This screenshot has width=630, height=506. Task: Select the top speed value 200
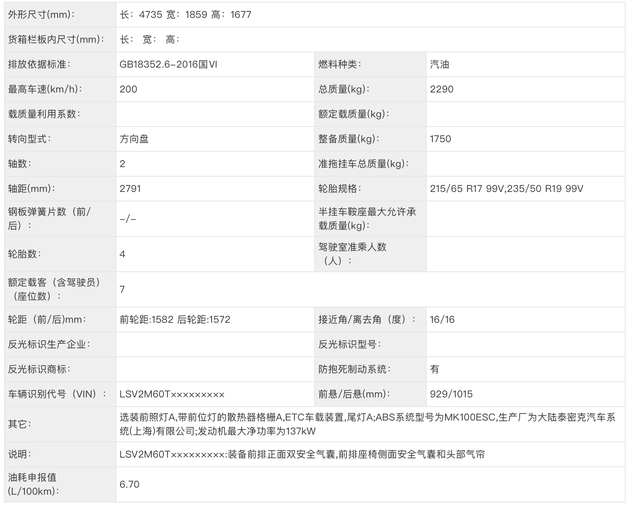pos(128,89)
